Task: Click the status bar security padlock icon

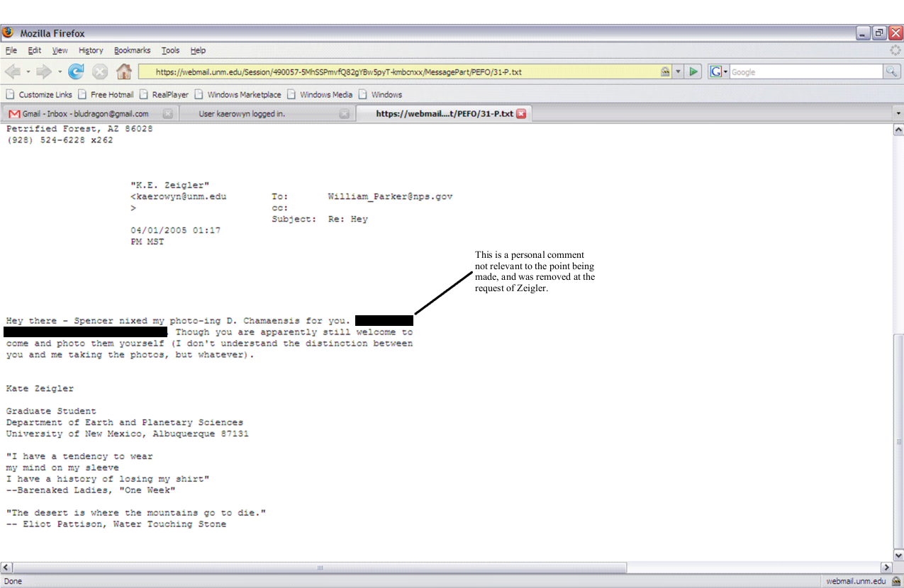Action: 896,582
